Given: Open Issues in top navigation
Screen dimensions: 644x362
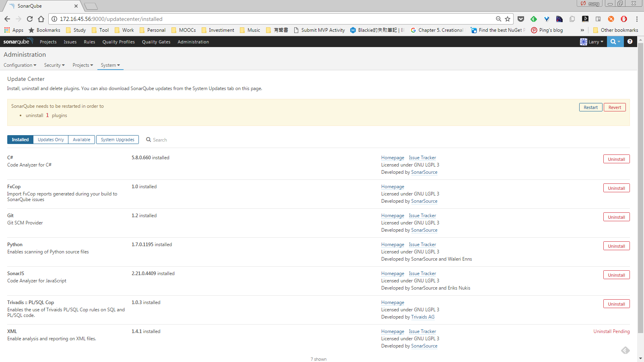Looking at the screenshot, I should coord(70,42).
